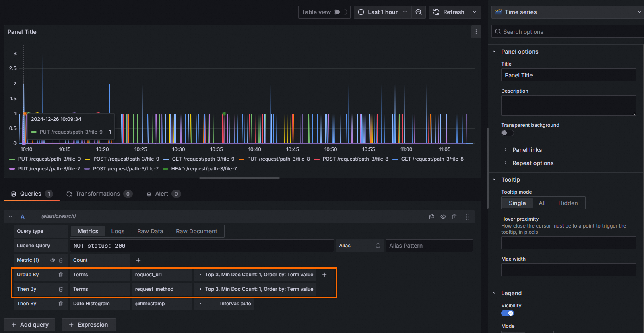The width and height of the screenshot is (644, 333).
Task: Click the Lucene Query input field
Action: [x=201, y=246]
